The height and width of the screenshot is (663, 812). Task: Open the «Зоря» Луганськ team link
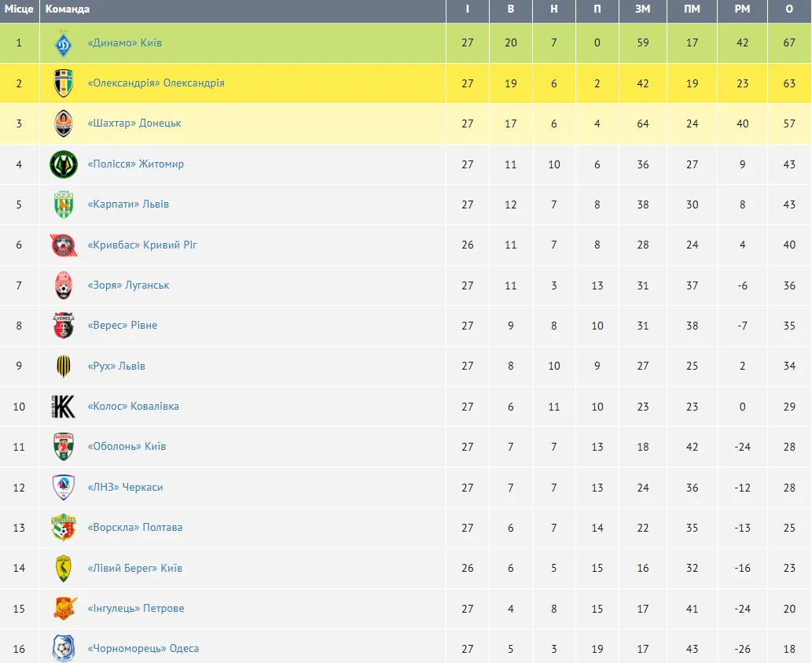click(128, 285)
